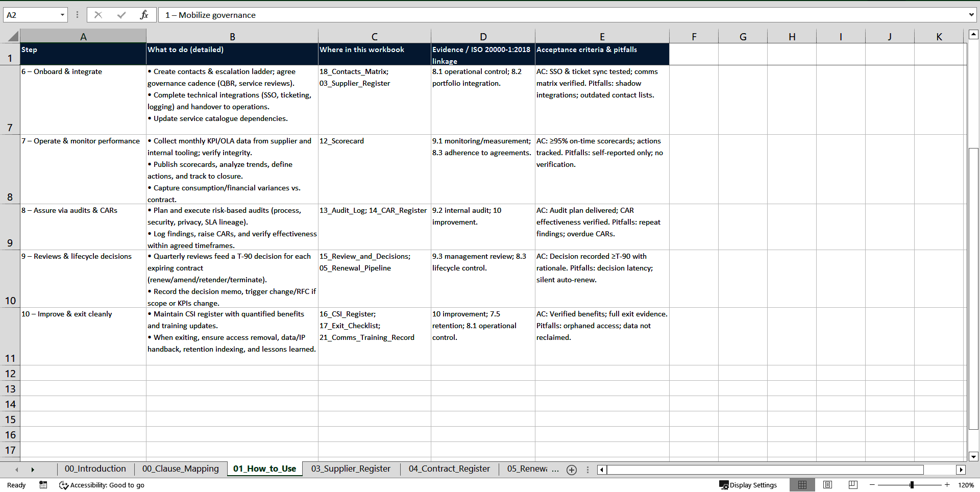
Task: Select cell starting 'AC: Verified benefits'
Action: pos(602,336)
